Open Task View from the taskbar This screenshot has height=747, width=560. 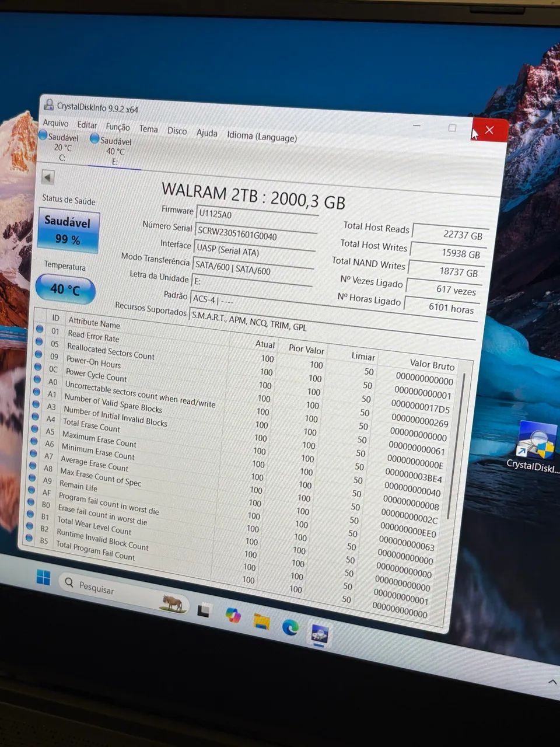point(203,611)
